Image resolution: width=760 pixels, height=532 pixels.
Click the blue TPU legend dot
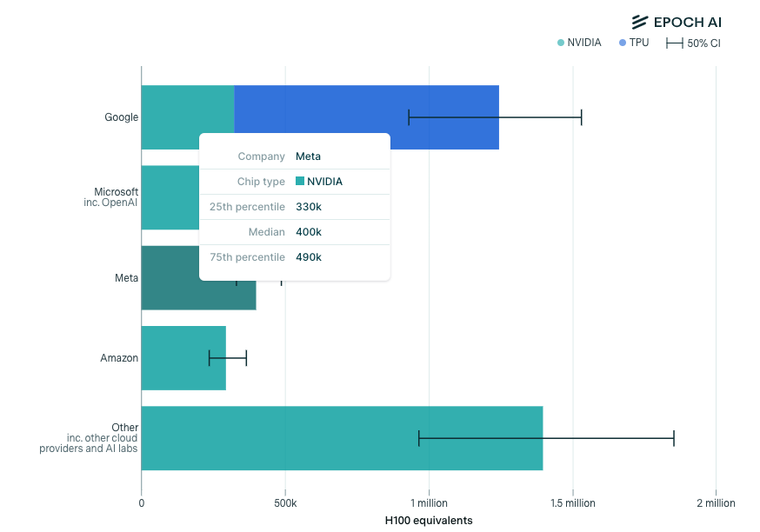pos(623,43)
